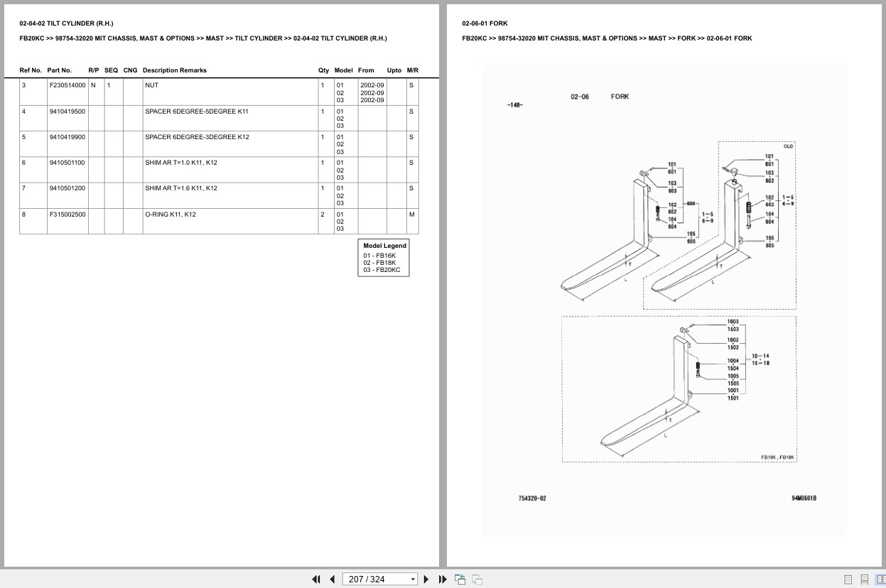Click the Model Legend title
886x588 pixels.
tap(384, 246)
